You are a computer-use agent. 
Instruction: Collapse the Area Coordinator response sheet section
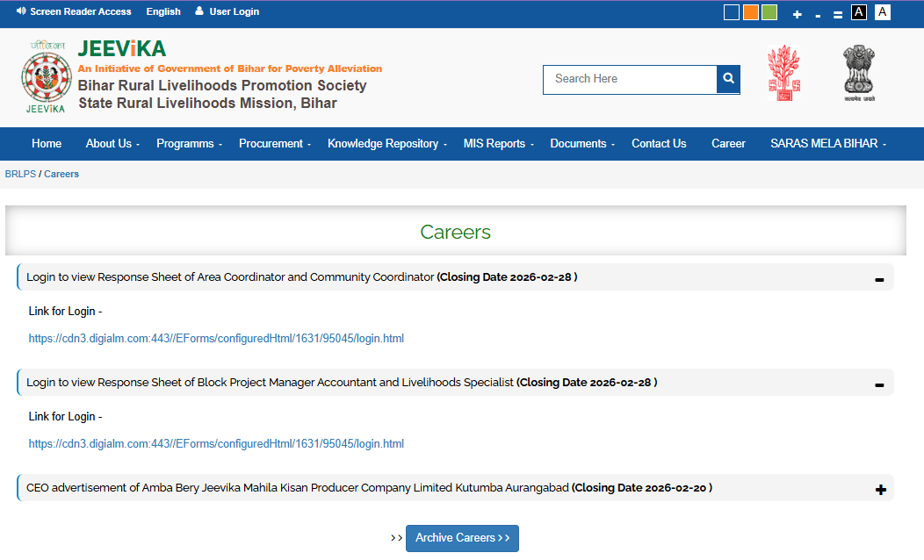pyautogui.click(x=879, y=279)
